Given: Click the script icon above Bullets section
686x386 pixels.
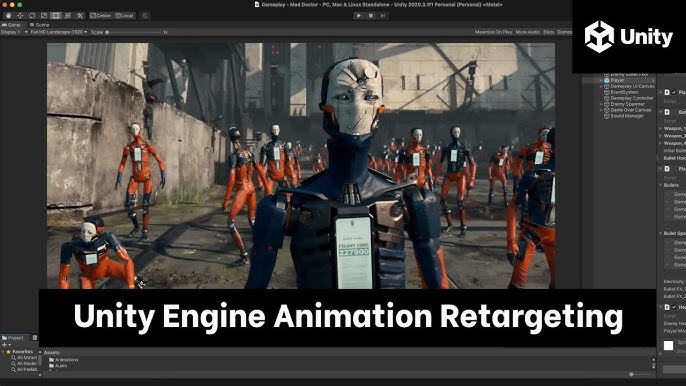Looking at the screenshot, I should coord(667,168).
